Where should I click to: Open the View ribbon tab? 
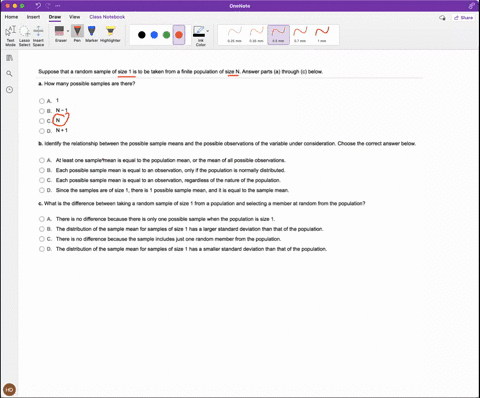[x=74, y=17]
